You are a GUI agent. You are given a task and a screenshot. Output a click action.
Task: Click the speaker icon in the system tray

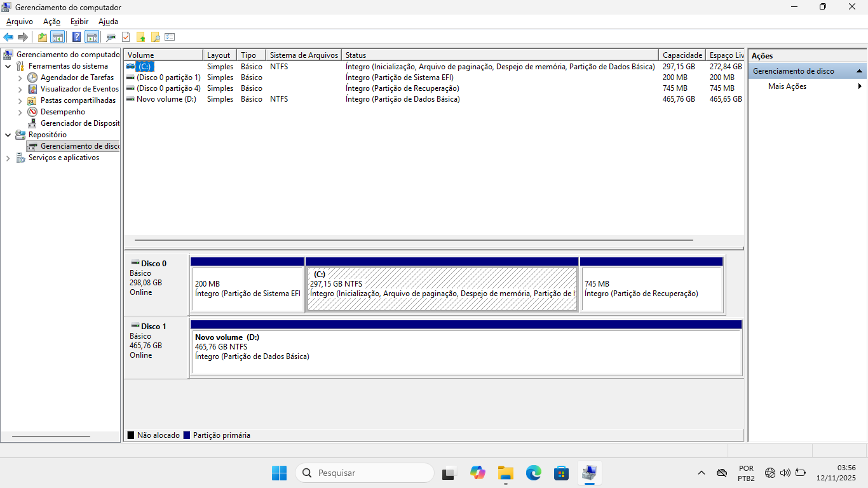point(784,473)
